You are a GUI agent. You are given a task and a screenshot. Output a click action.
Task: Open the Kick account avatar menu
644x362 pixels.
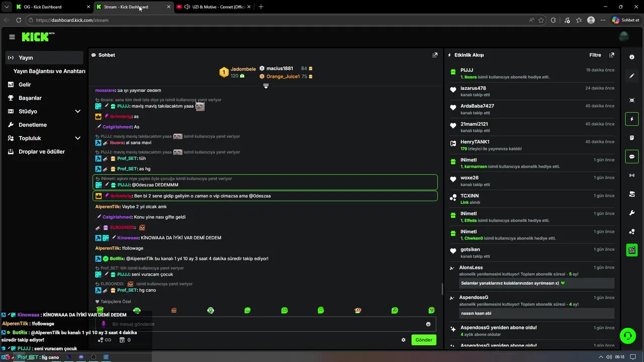click(623, 37)
